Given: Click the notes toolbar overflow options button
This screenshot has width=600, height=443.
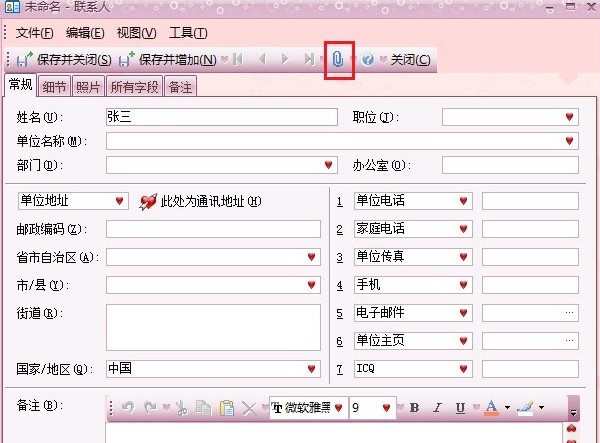Looking at the screenshot, I should pos(573,409).
